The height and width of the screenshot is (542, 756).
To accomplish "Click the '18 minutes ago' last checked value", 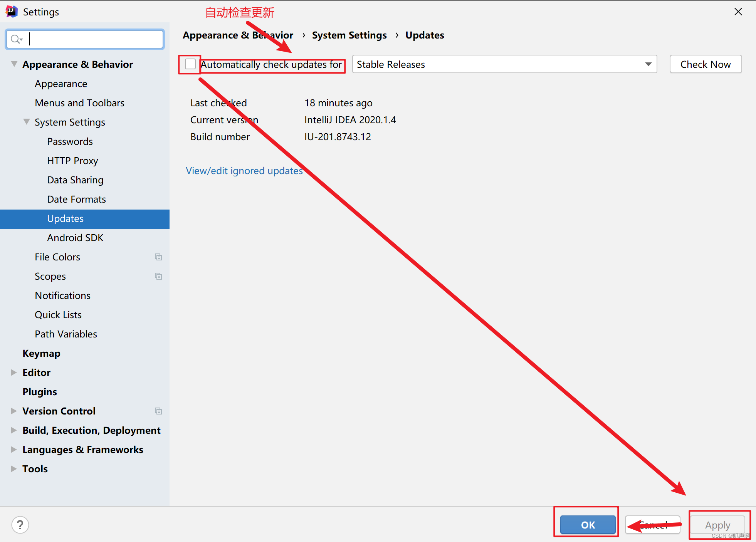I will coord(338,103).
